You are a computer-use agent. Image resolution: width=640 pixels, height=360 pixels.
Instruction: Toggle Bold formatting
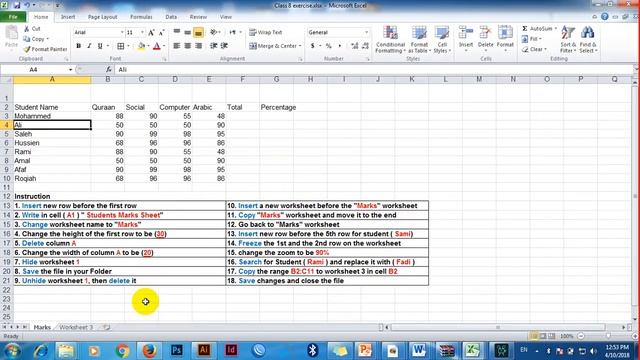[x=78, y=46]
